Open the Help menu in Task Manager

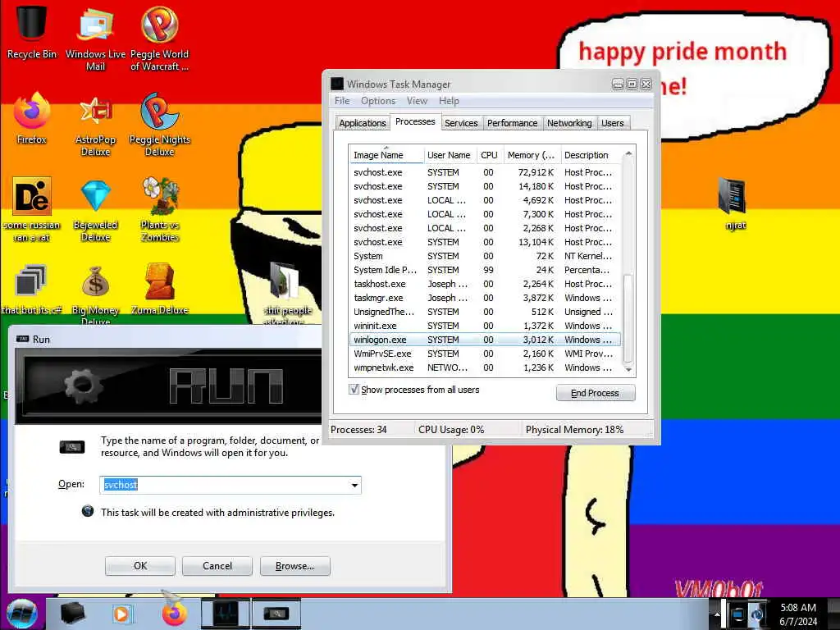pos(449,101)
